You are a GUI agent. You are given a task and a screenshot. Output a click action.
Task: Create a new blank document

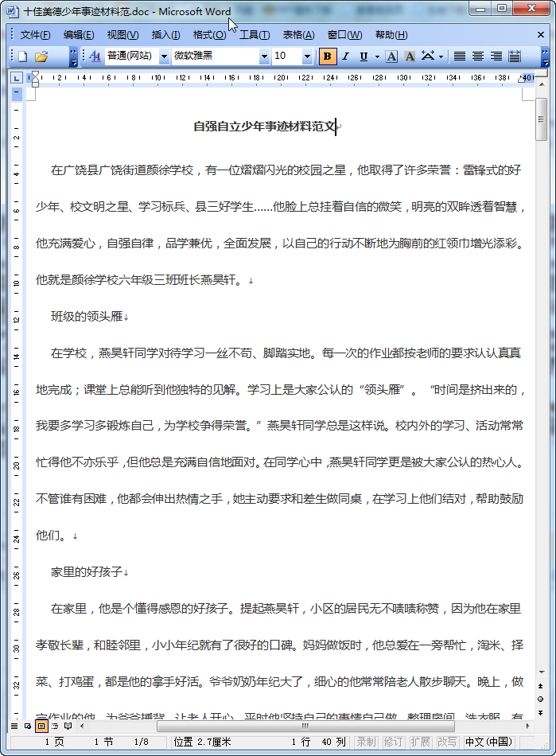22,57
